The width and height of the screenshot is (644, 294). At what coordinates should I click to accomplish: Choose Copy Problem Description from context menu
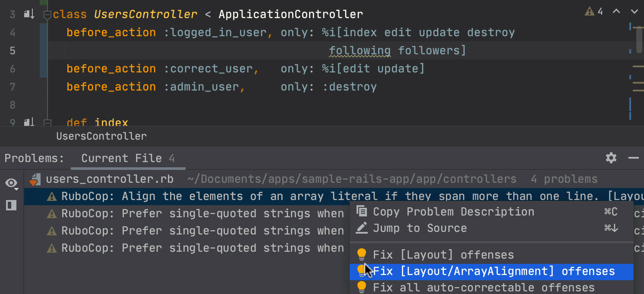click(492, 212)
